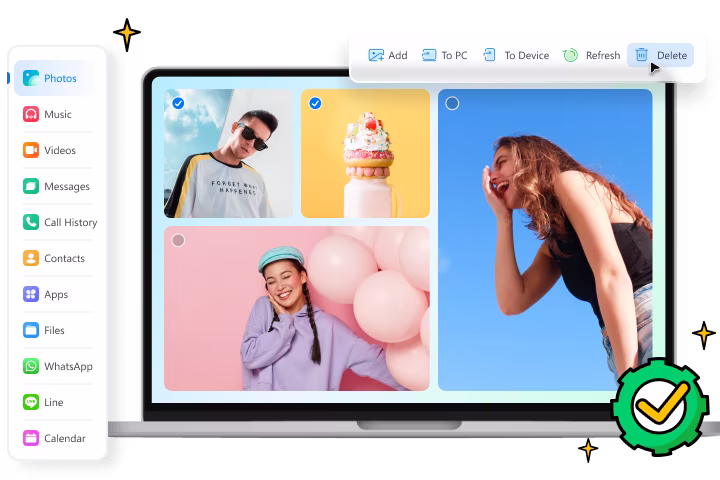Screen dimensions: 720x480
Task: Click the Add text label
Action: [398, 56]
